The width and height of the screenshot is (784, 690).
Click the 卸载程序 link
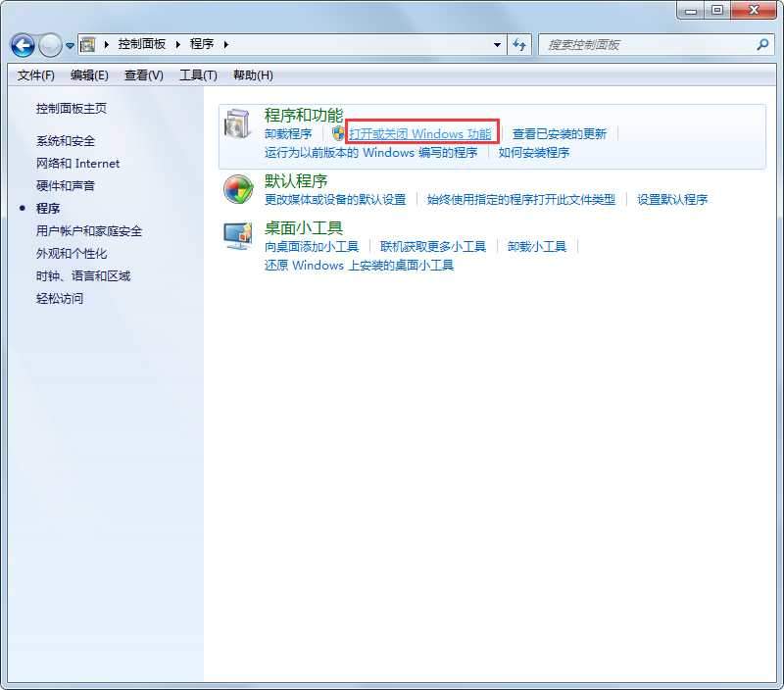point(289,132)
